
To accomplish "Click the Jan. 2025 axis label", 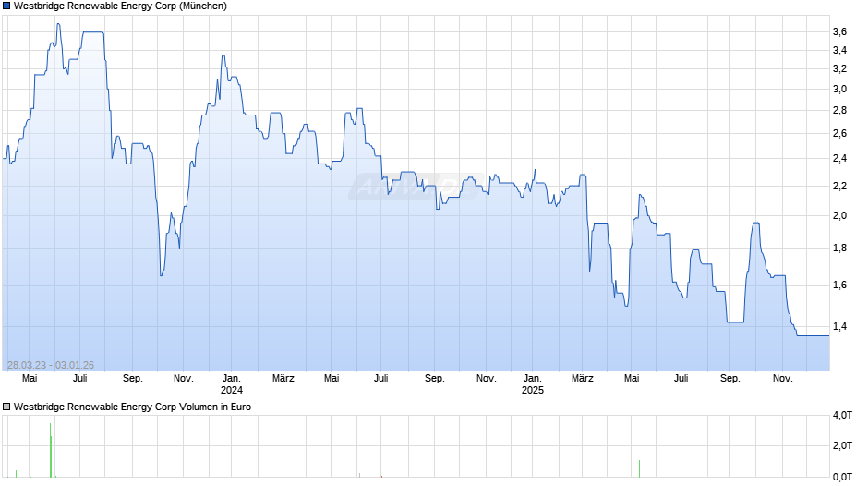I will (x=533, y=384).
